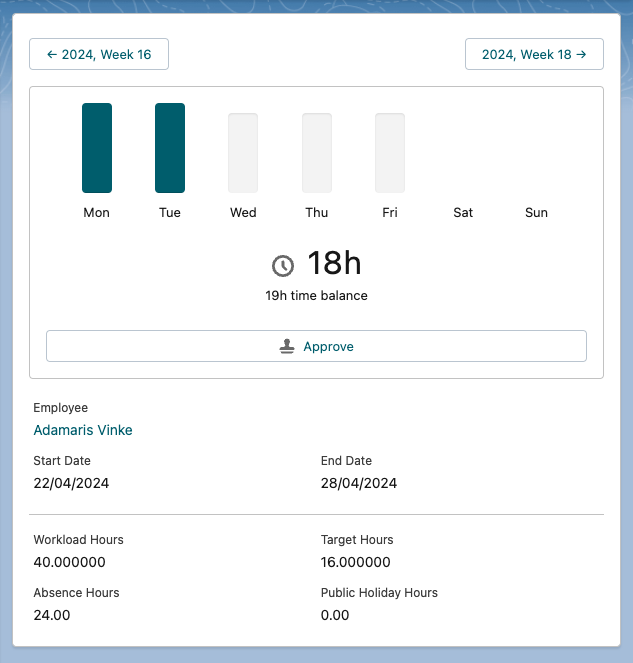
Task: Go to previous week 2024, Week 16
Action: click(99, 54)
